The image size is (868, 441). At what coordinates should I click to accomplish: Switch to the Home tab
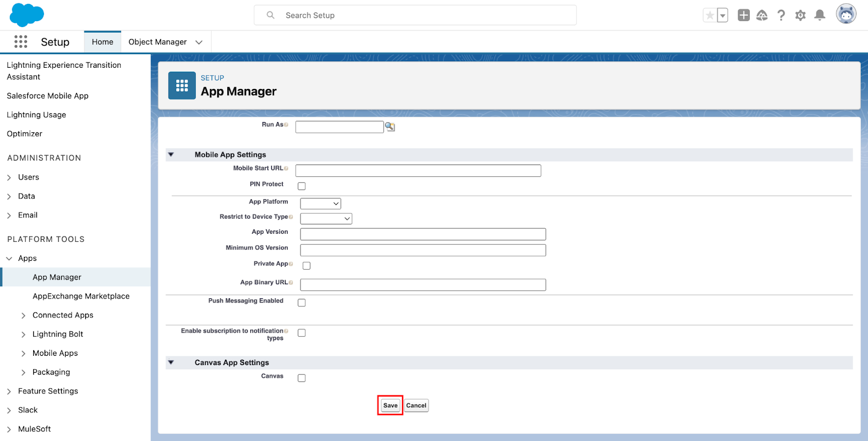click(103, 42)
